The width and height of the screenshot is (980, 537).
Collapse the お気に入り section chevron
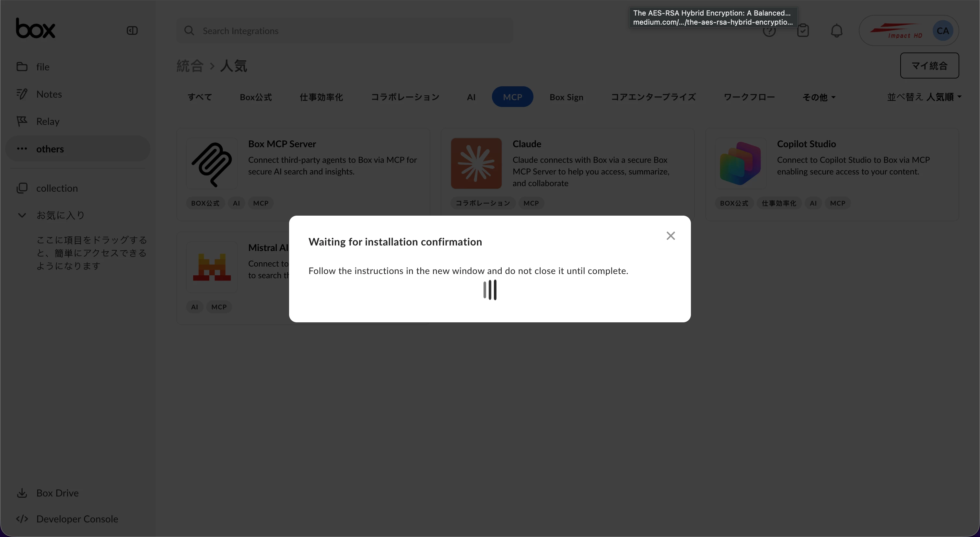22,215
